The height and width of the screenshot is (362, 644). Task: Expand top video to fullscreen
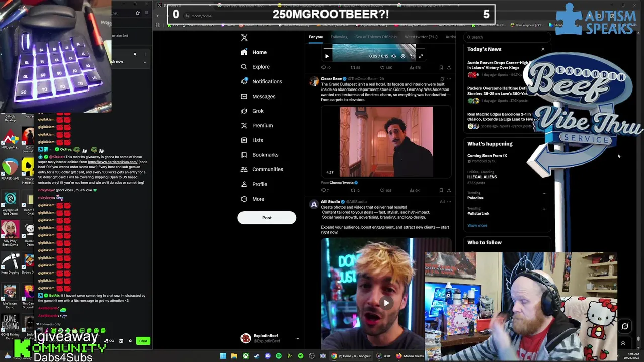pyautogui.click(x=421, y=56)
